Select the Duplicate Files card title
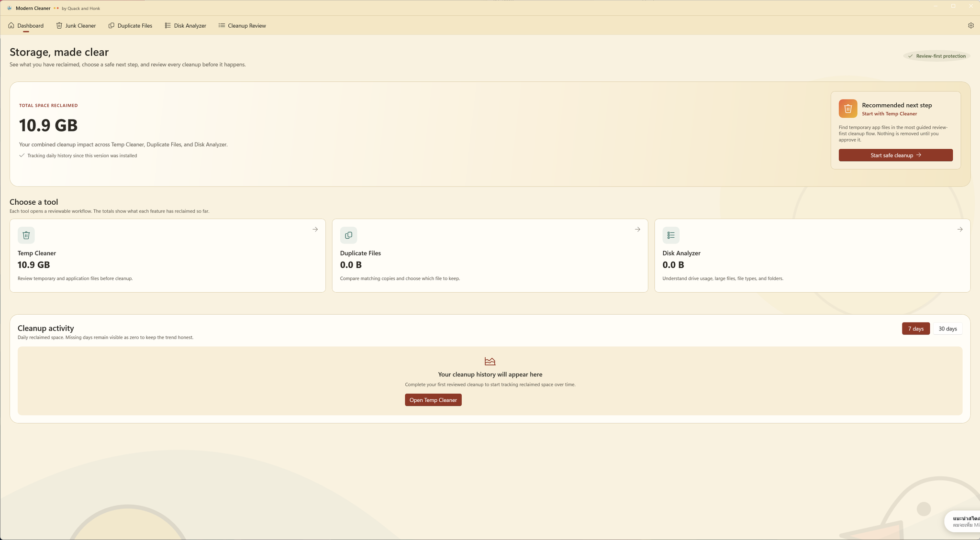The width and height of the screenshot is (980, 540). coord(360,253)
